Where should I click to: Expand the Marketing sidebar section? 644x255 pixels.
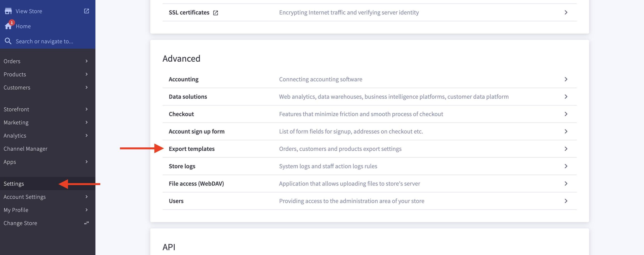pos(86,122)
